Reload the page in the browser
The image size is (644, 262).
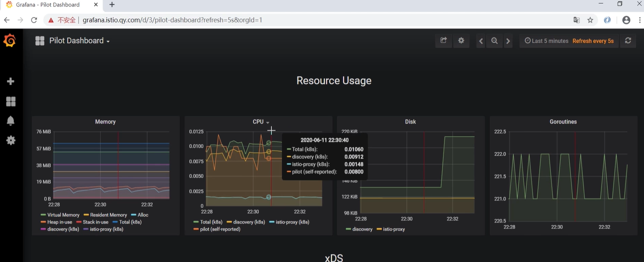(x=34, y=20)
